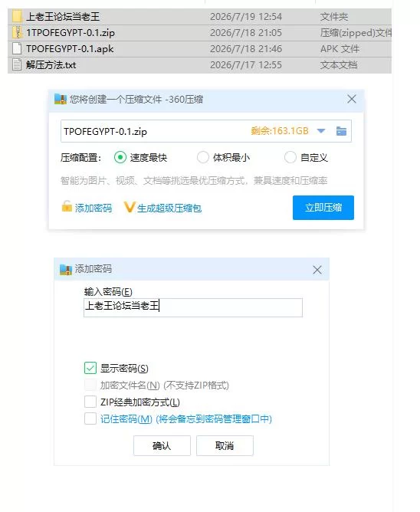Click the date 2026/7/17 12:55
The height and width of the screenshot is (512, 420).
click(246, 65)
